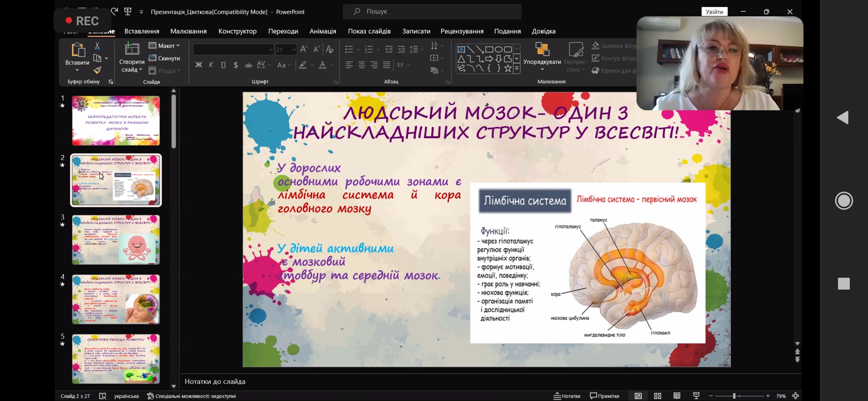Expand the shapes gallery more arrow
The height and width of the screenshot is (401, 868).
coord(516,69)
